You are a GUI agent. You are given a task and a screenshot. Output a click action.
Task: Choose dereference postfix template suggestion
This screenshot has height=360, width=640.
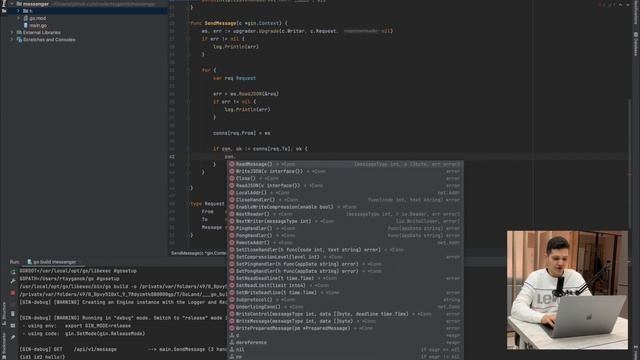click(345, 342)
